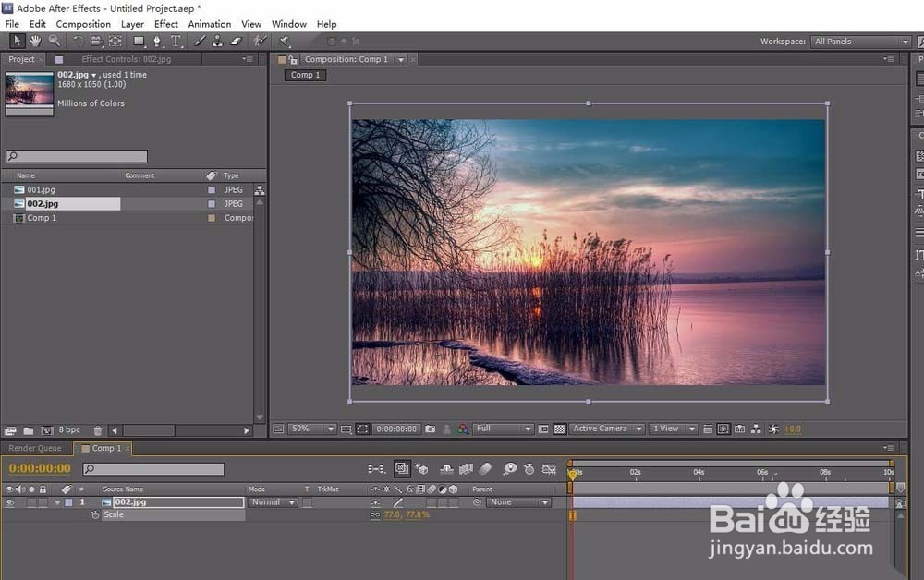Open Show Channel color management icon
This screenshot has height=580, width=924.
tap(463, 429)
